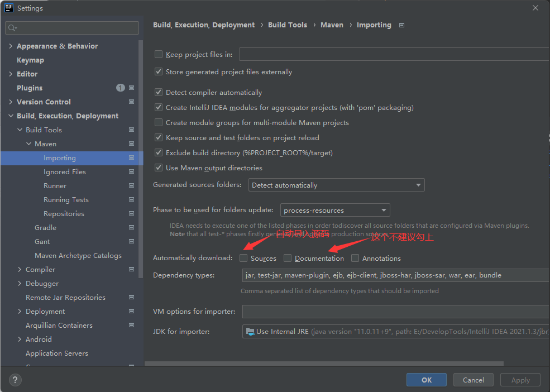Enable automatic download of Documentation

(288, 258)
